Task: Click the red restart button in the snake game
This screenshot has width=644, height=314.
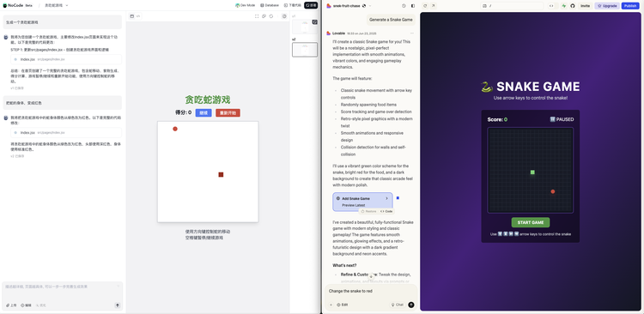Action: (x=228, y=112)
